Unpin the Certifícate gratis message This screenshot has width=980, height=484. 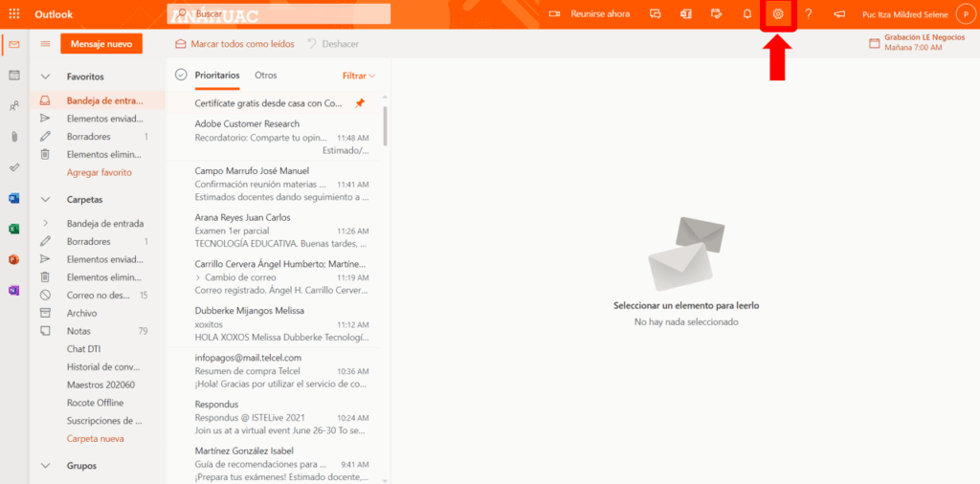(360, 103)
